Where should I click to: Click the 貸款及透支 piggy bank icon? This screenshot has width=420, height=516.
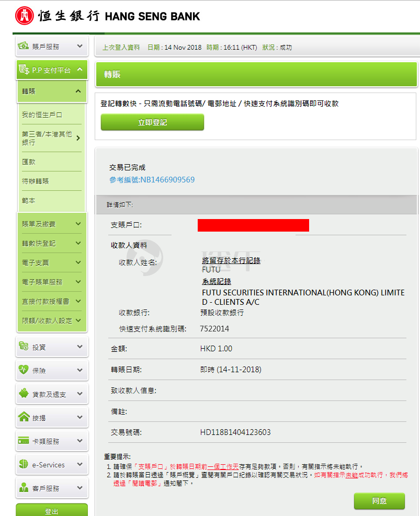(24, 393)
